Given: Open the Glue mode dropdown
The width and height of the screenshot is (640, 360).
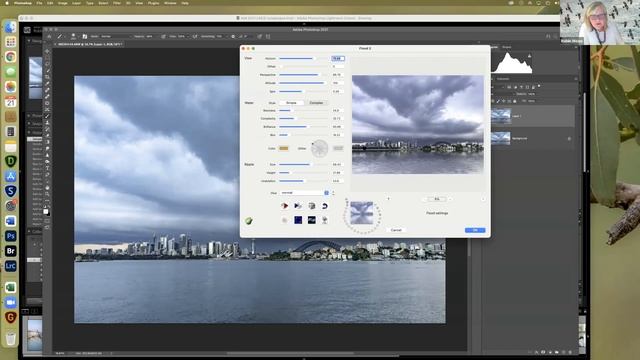Looking at the screenshot, I should (305, 193).
